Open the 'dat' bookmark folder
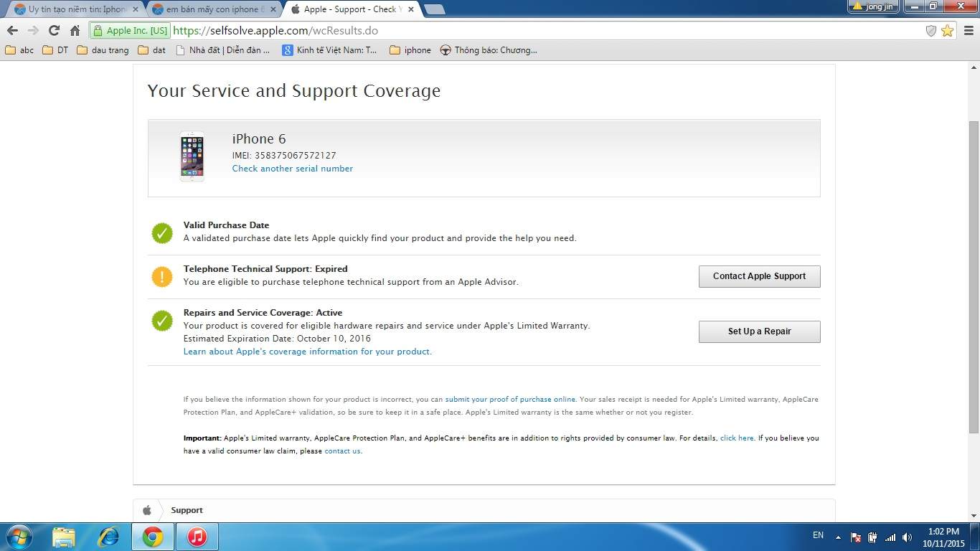The height and width of the screenshot is (551, 980). 151,50
